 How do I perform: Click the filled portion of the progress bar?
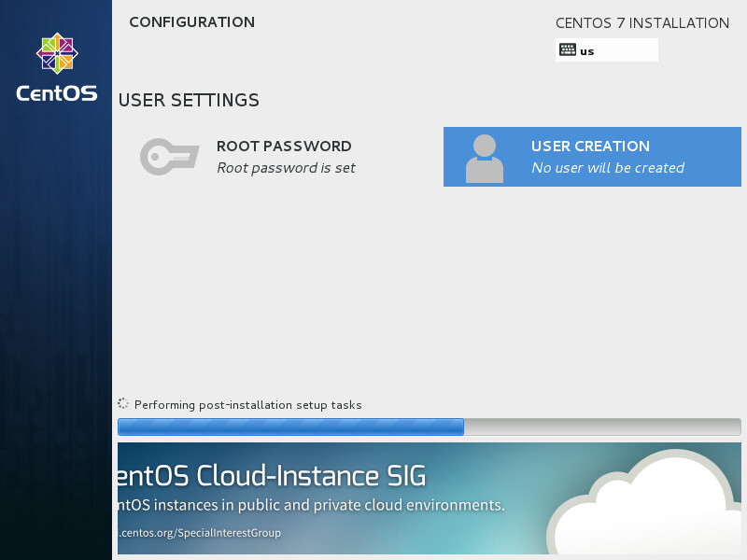[x=290, y=427]
